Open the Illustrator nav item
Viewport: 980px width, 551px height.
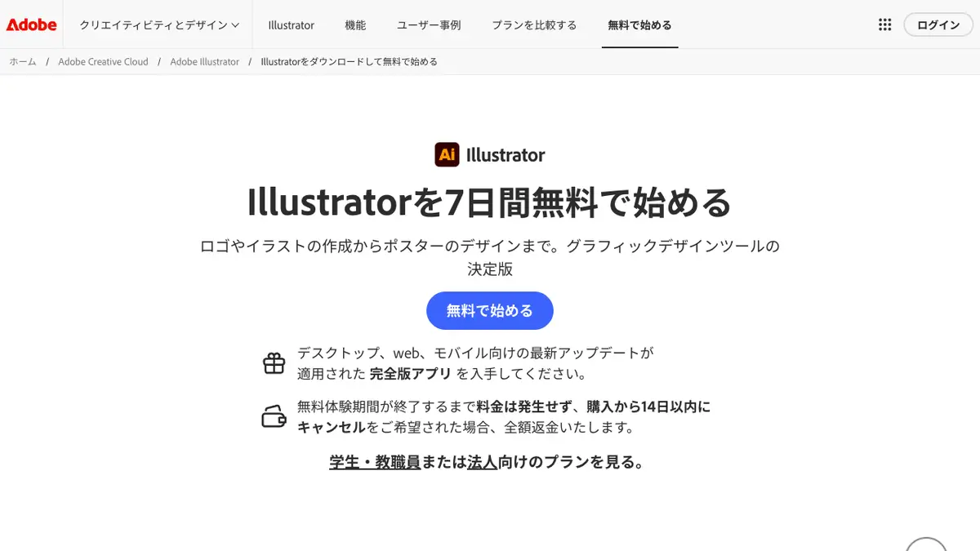tap(291, 25)
